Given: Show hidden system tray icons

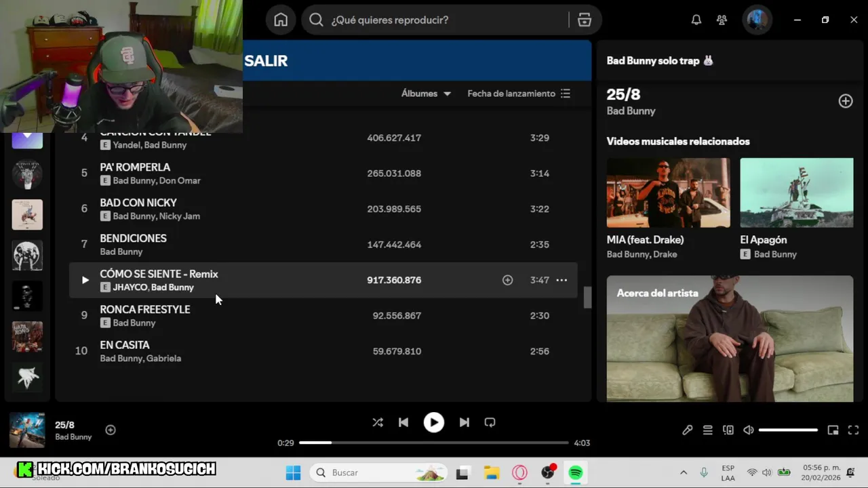Looking at the screenshot, I should pos(684,472).
